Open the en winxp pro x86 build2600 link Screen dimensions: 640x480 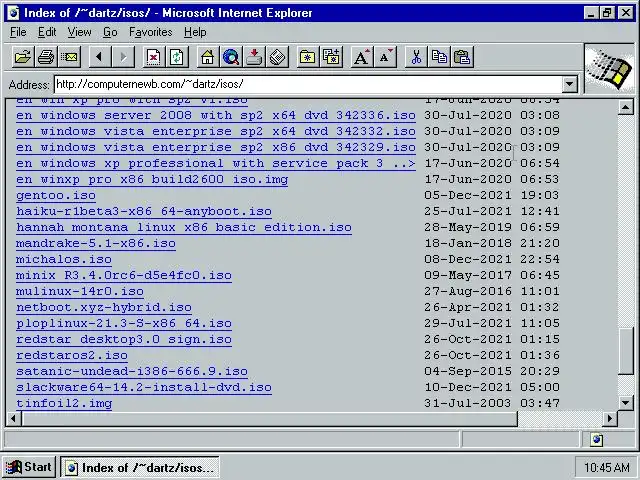(x=152, y=180)
